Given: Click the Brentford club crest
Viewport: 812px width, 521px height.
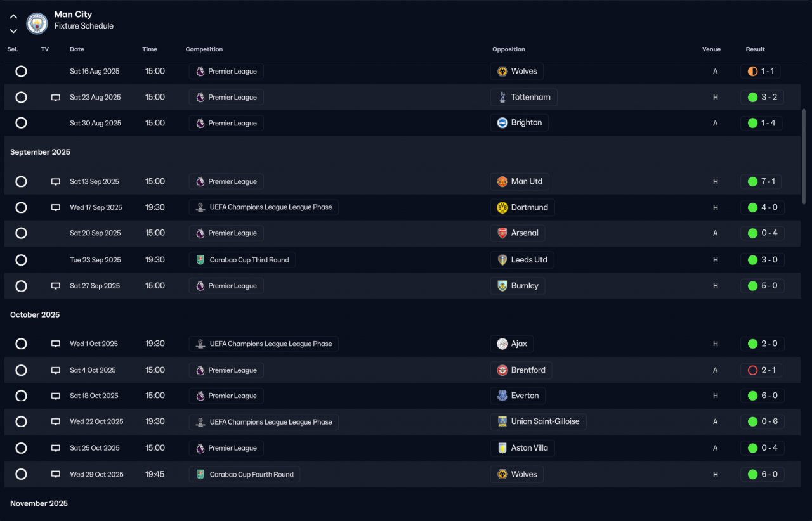Looking at the screenshot, I should [502, 370].
